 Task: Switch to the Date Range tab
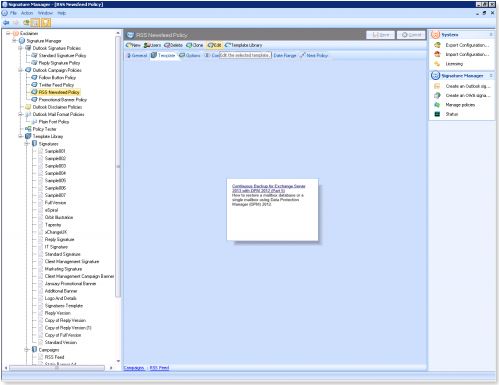(x=285, y=55)
